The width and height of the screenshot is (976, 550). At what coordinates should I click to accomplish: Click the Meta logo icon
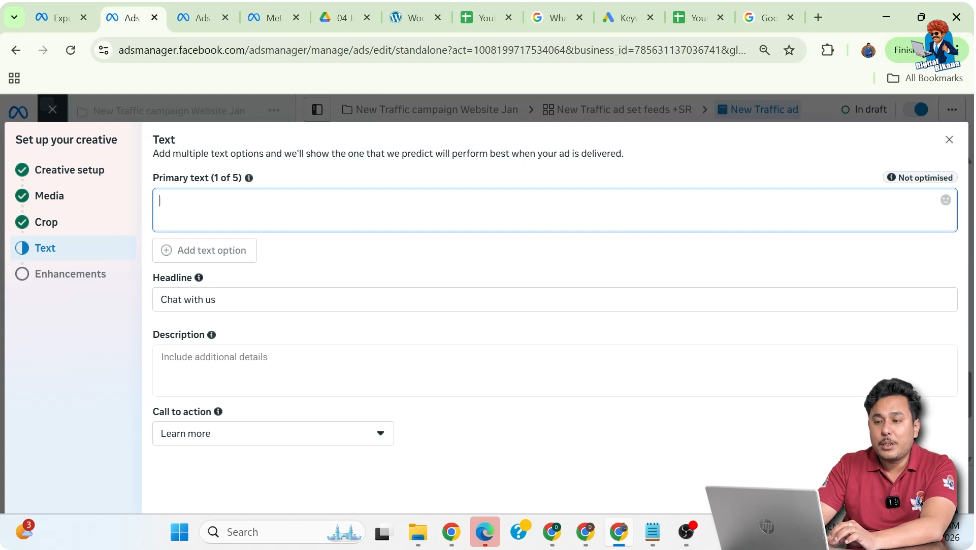18,110
